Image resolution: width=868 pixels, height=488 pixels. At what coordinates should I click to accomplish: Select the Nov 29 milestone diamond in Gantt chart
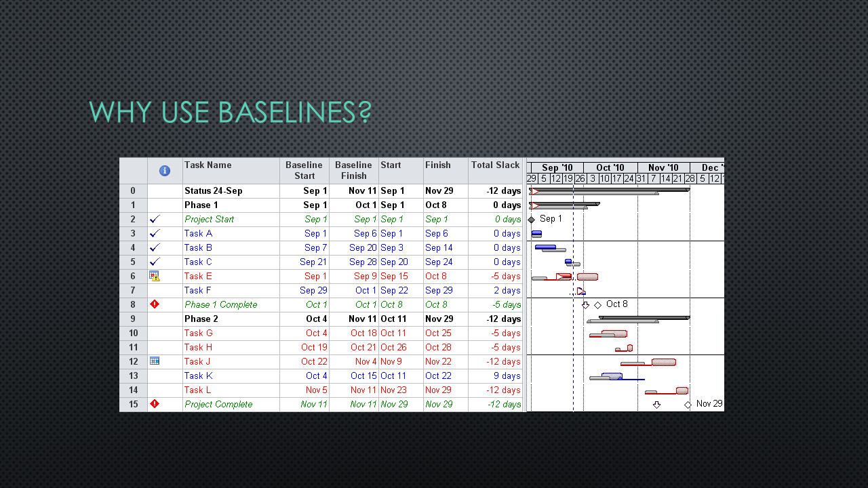688,405
